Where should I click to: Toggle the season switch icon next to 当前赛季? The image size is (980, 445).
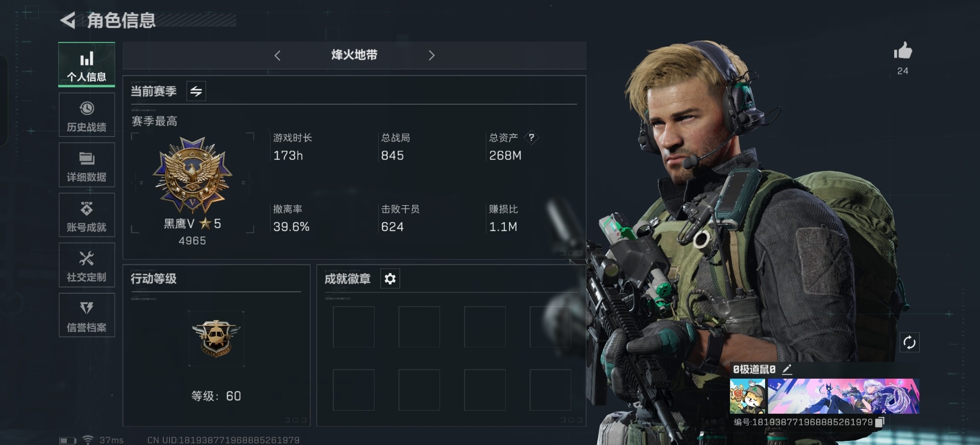(x=196, y=91)
